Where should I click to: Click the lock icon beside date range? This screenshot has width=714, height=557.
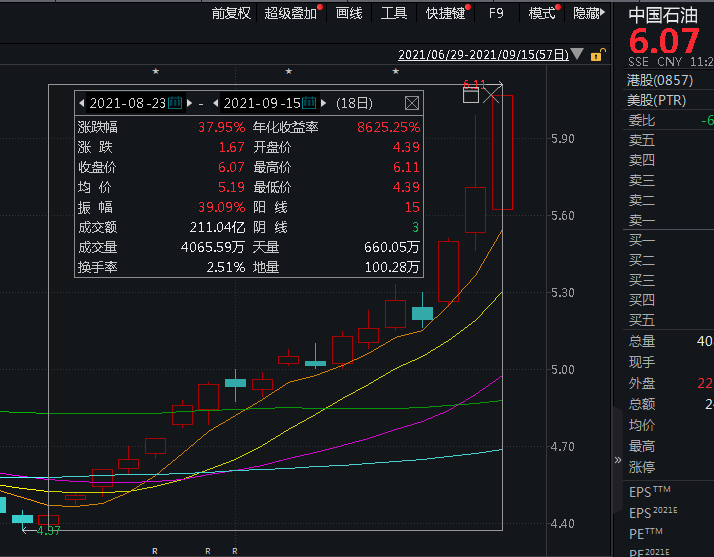597,55
